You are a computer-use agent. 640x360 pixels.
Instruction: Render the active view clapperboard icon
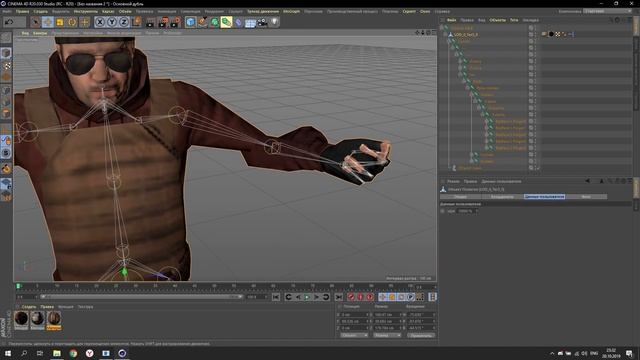coord(151,22)
